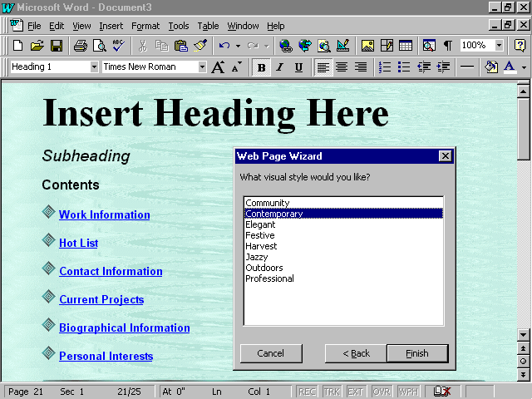532x399 pixels.
Task: Apply bulleted list formatting
Action: point(404,66)
